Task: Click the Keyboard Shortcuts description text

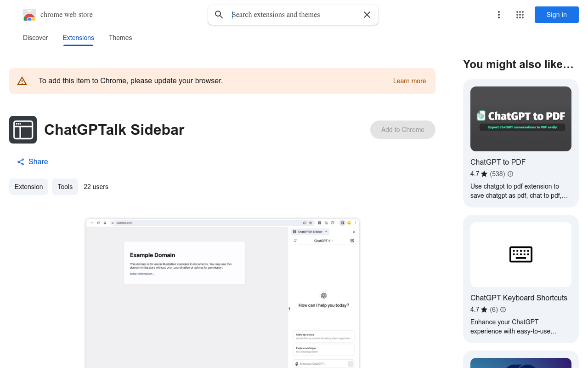Action: 514,327
